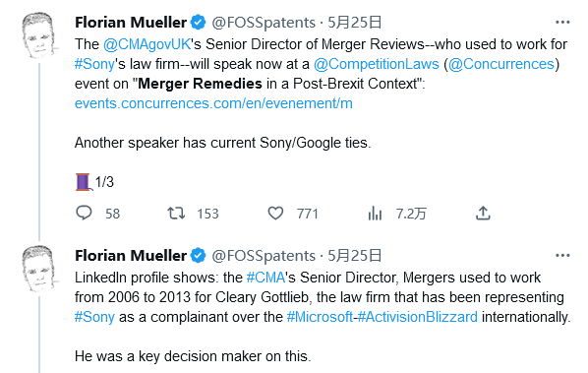Screen dimensions: 588x373
Task: Share the first tweet via upload icon
Action: tap(483, 213)
